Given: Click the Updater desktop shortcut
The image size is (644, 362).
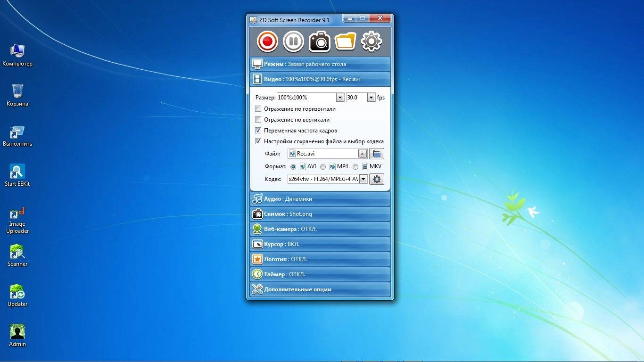Looking at the screenshot, I should 17,296.
